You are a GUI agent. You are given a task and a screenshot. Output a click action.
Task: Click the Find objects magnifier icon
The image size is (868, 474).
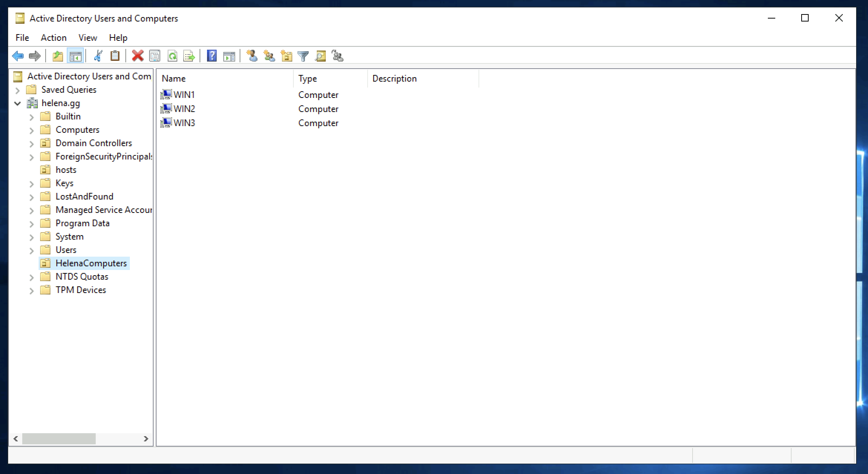tap(320, 56)
